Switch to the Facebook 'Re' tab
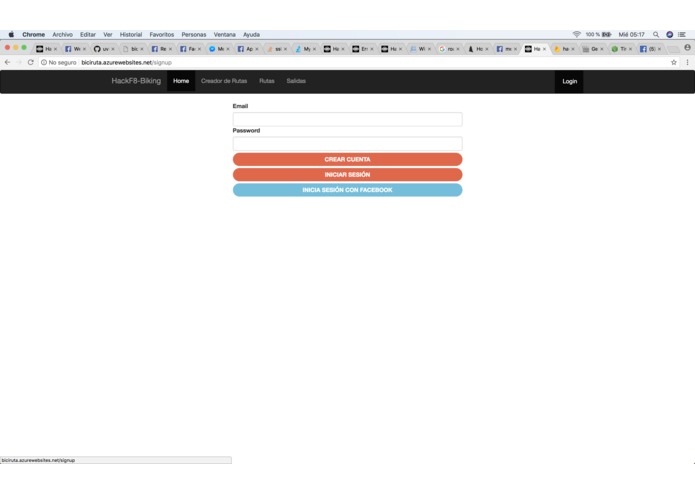This screenshot has height=494, width=695. click(160, 49)
